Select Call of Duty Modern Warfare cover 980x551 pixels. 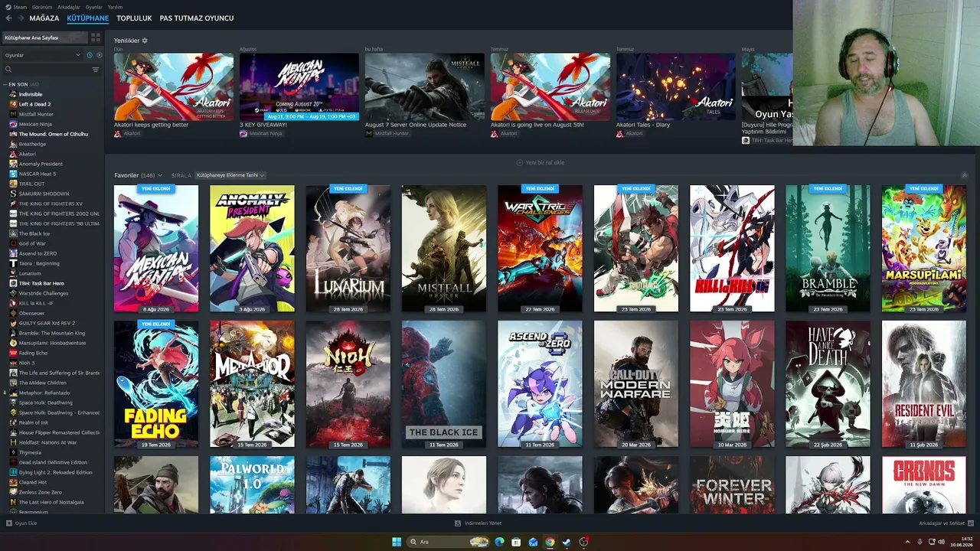(636, 384)
